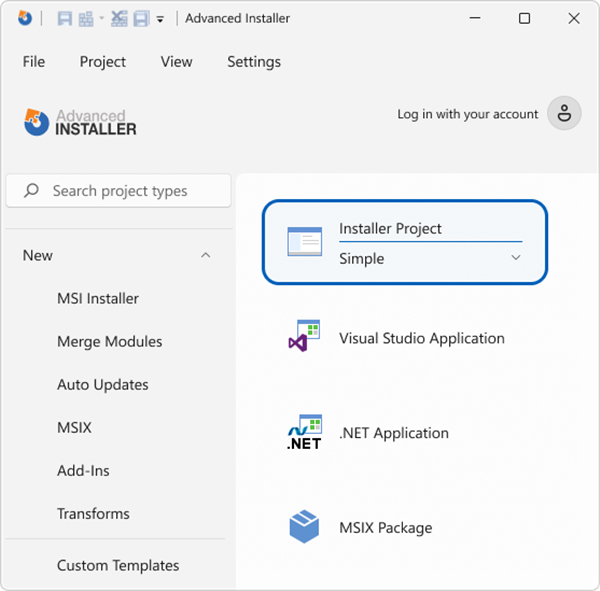Screen dimensions: 600x591
Task: Click the Installer Project window icon
Action: point(305,242)
